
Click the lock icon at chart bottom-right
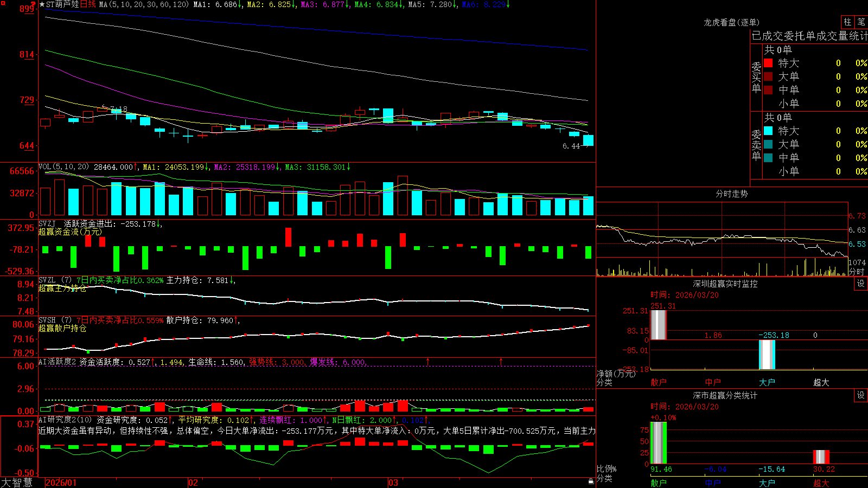(591, 481)
